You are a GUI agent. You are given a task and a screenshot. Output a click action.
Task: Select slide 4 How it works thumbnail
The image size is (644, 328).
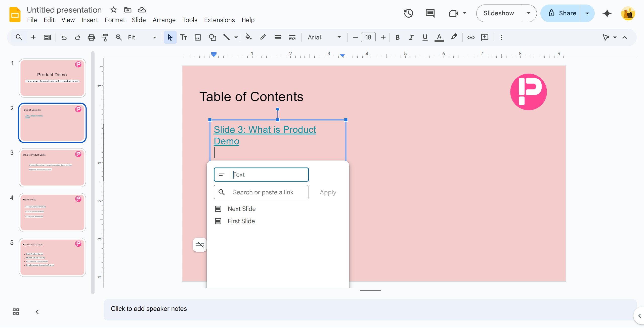point(52,212)
